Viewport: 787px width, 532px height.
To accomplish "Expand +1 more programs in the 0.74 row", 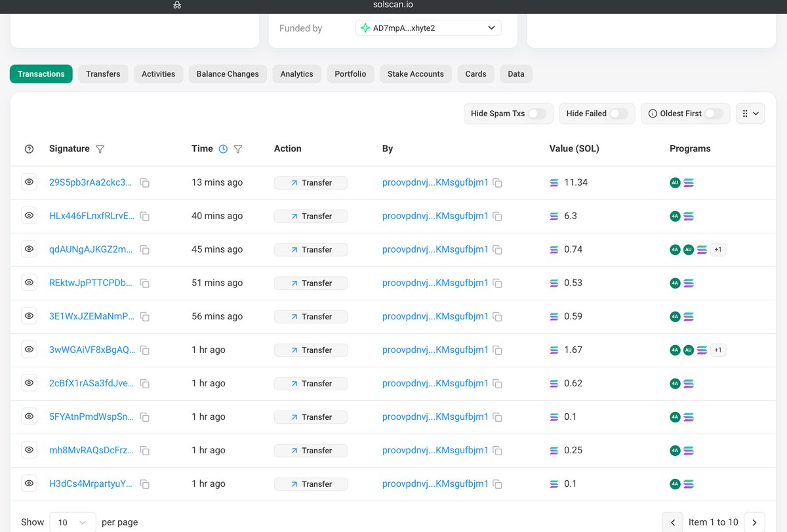I will pos(718,249).
